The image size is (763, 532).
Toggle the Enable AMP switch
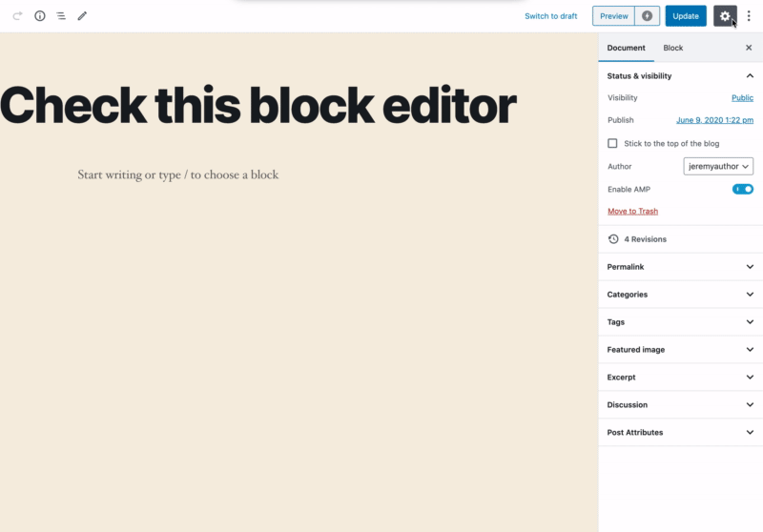tap(743, 189)
